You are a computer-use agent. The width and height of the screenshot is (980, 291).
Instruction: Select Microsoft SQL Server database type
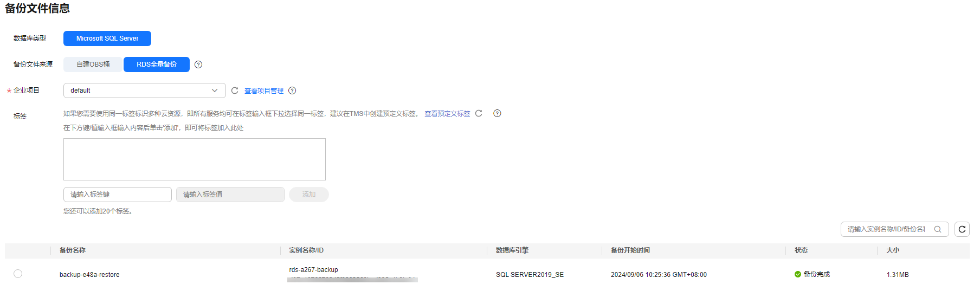107,38
